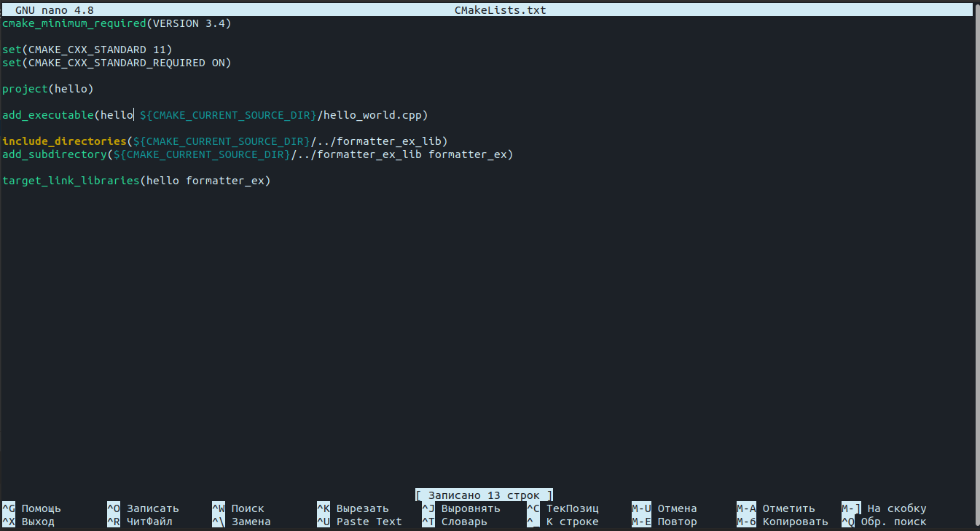Screen dimensions: 980x531
Task: Click the target_link_libraries line
Action: click(136, 180)
